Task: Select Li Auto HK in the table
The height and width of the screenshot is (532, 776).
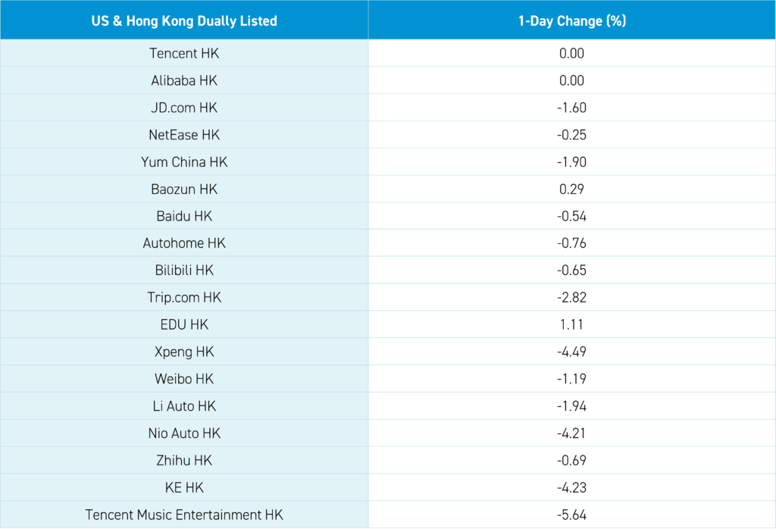Action: click(x=184, y=406)
